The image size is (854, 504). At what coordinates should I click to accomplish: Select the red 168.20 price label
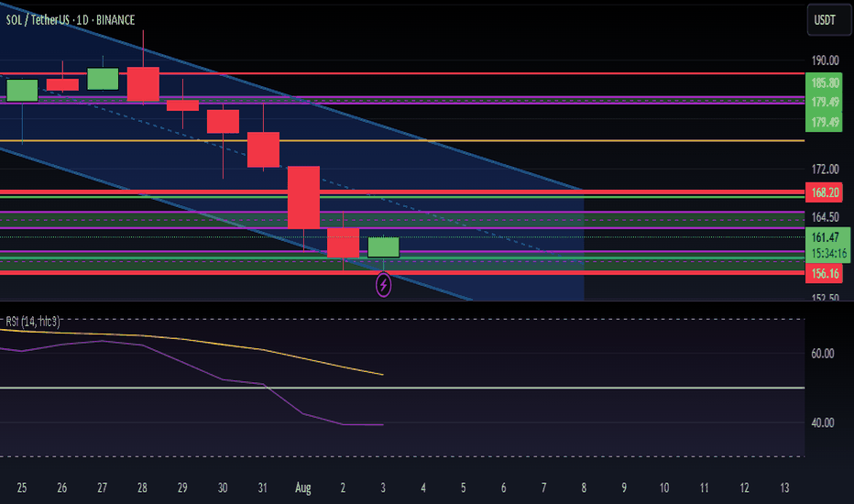tap(825, 192)
